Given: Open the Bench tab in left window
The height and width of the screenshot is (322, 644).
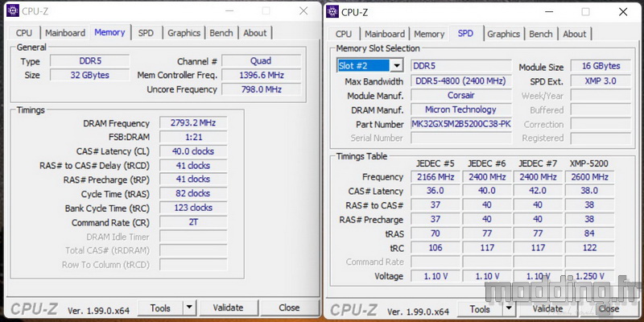Looking at the screenshot, I should [221, 33].
